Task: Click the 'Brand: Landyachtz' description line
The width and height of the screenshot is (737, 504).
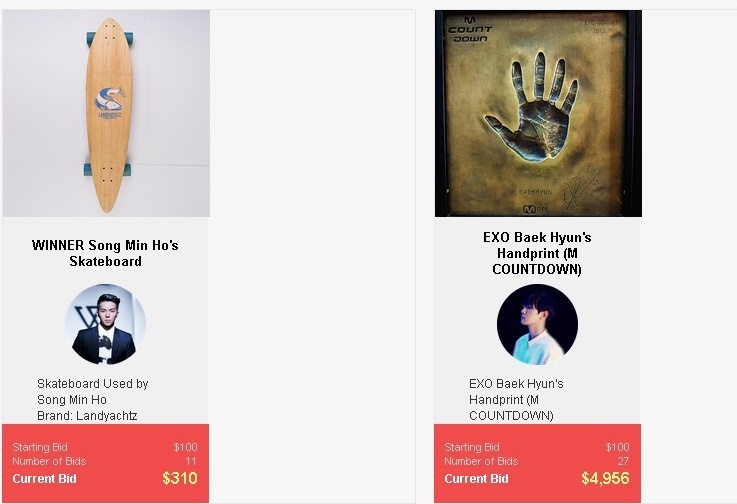Action: (x=87, y=416)
